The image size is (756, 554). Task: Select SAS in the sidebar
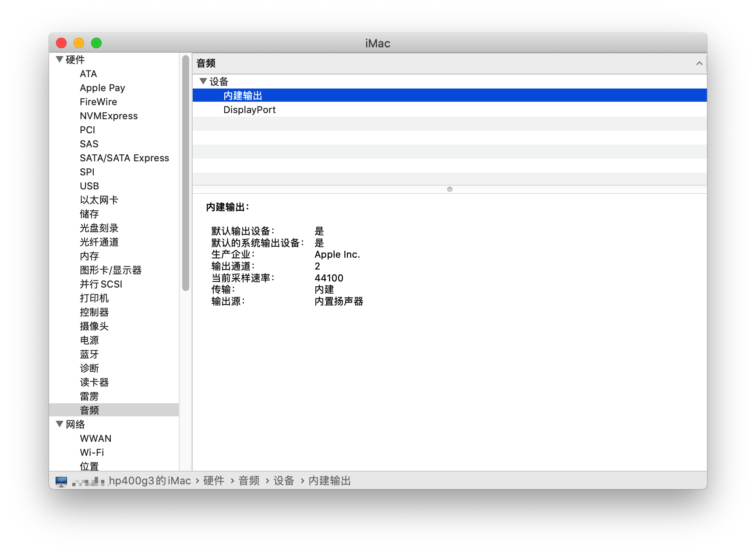[x=89, y=144]
